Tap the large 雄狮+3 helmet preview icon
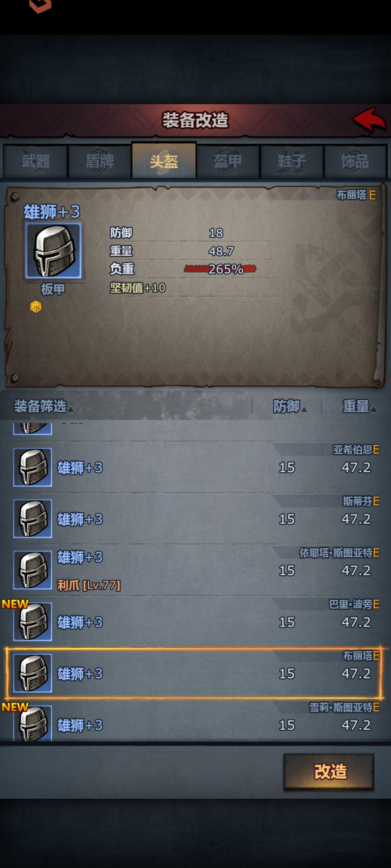 click(53, 251)
